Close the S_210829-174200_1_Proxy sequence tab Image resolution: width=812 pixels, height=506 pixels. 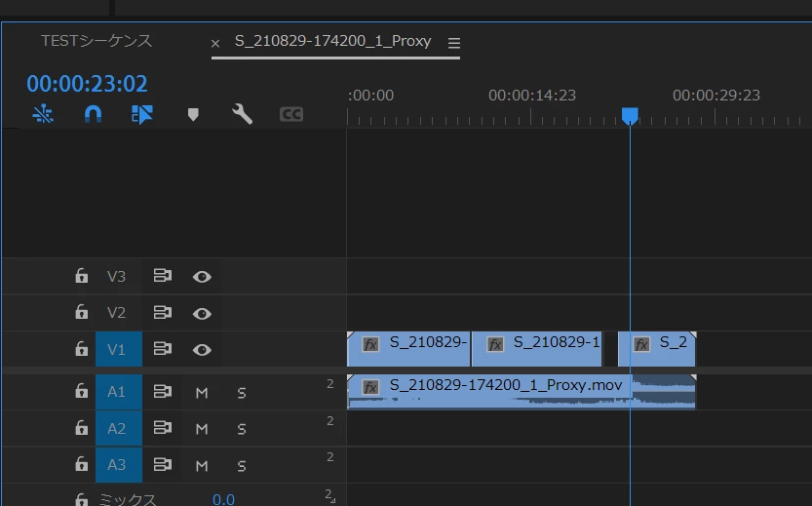(x=215, y=44)
